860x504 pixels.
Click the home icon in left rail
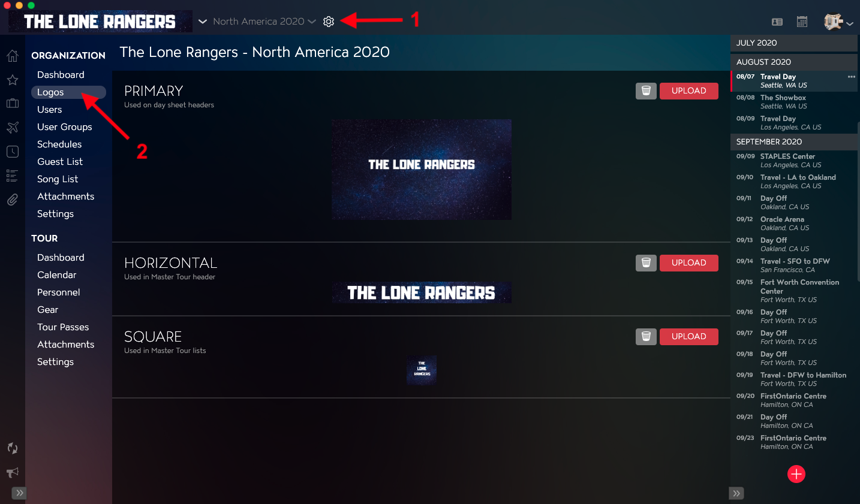pos(13,56)
